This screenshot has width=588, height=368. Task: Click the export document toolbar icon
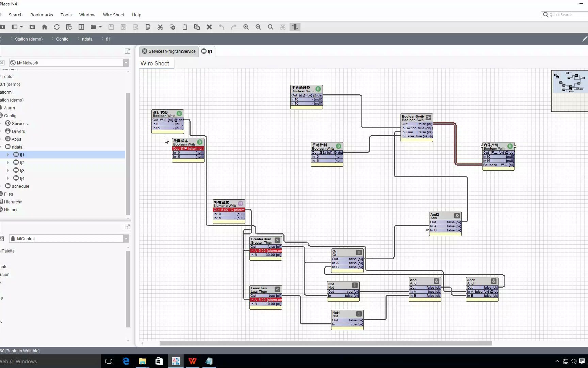(148, 27)
